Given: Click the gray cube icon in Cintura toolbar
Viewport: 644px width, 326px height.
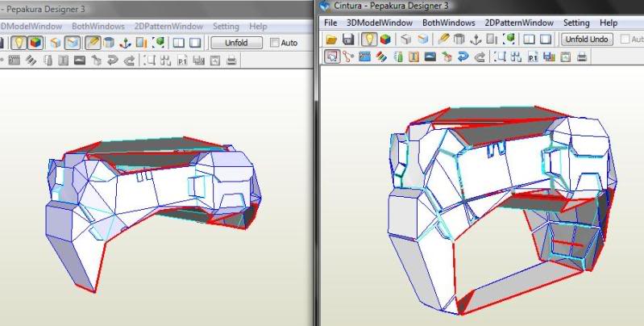Looking at the screenshot, I should [405, 40].
